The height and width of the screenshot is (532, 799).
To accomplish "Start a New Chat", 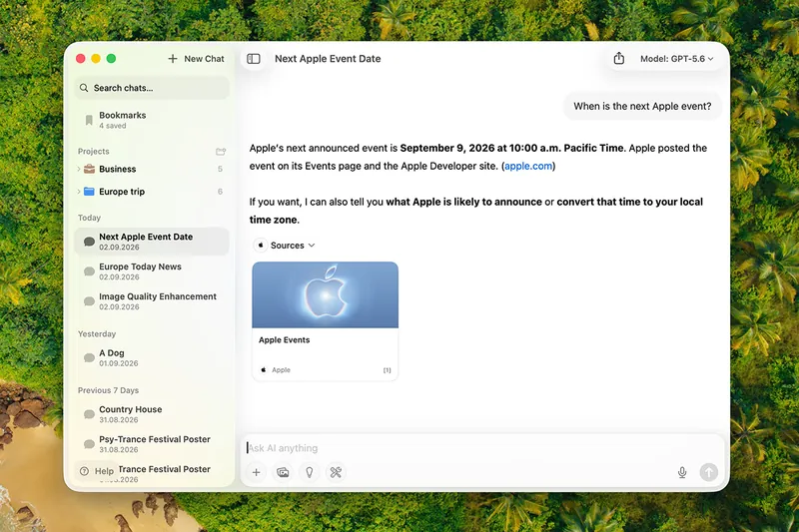I will (196, 59).
